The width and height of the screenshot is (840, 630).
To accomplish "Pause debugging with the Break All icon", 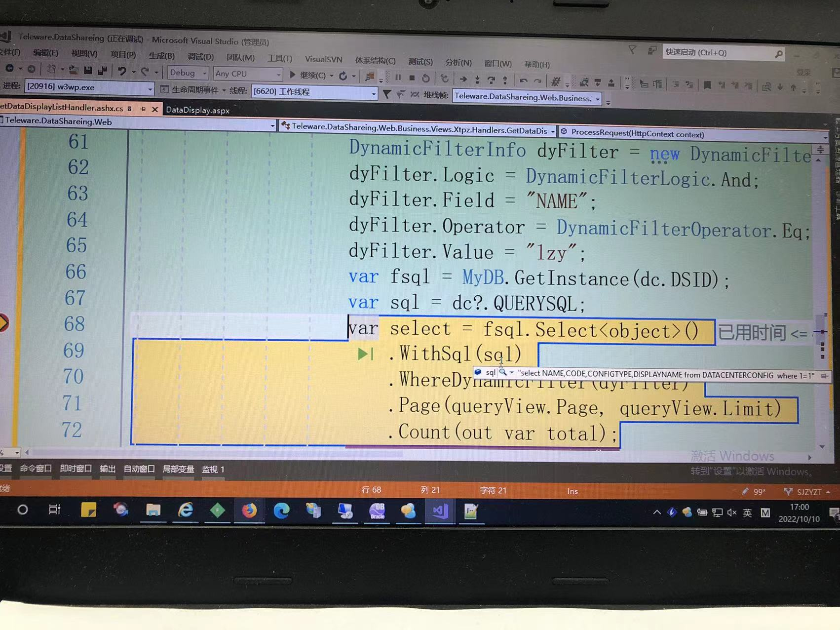I will coord(398,77).
